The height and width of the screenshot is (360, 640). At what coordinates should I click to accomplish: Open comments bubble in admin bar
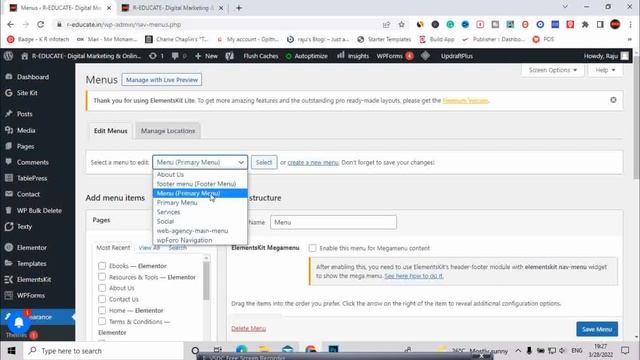[x=179, y=56]
